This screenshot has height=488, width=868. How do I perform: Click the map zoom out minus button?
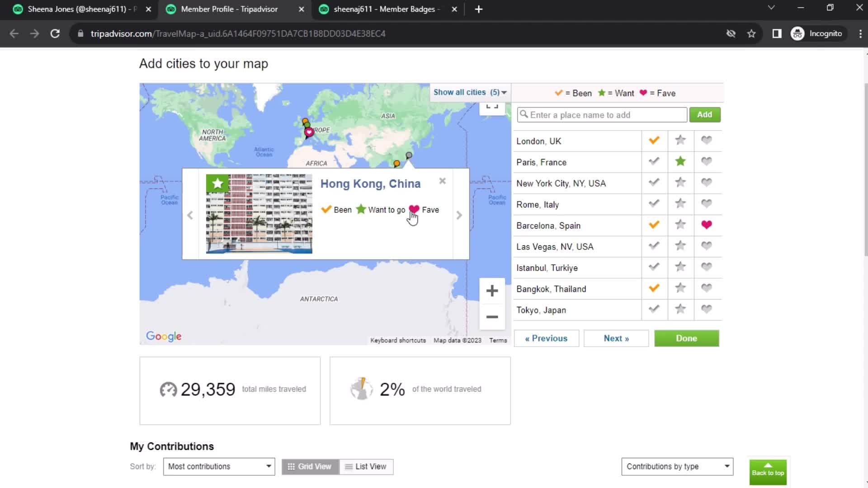click(x=491, y=316)
